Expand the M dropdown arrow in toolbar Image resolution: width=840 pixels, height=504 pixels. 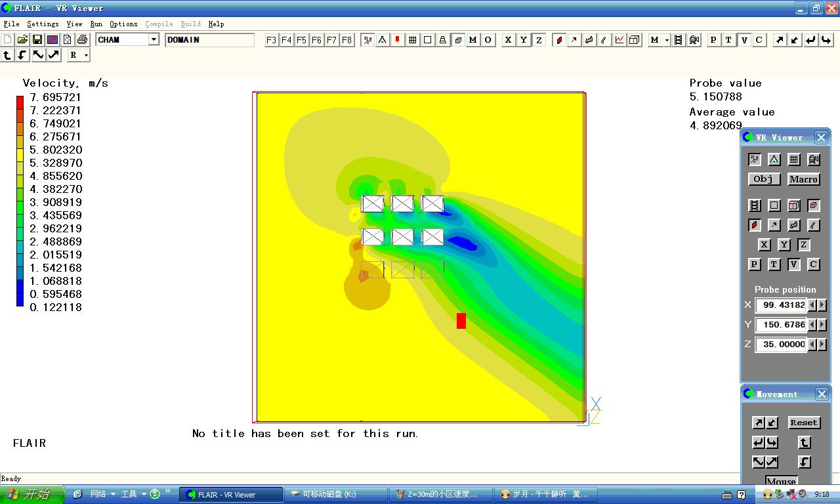click(x=667, y=40)
